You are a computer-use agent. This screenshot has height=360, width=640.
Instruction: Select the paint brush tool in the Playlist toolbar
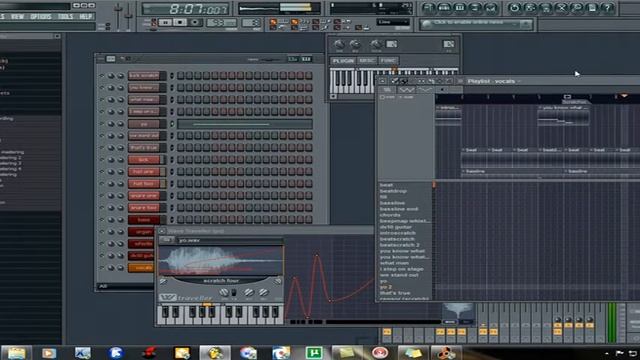pos(404,81)
